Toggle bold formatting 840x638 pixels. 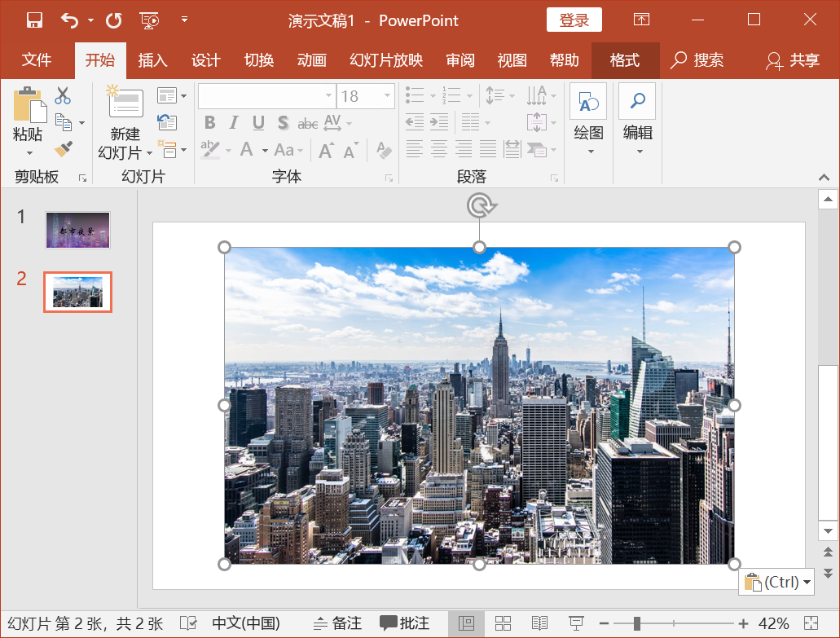[x=209, y=121]
